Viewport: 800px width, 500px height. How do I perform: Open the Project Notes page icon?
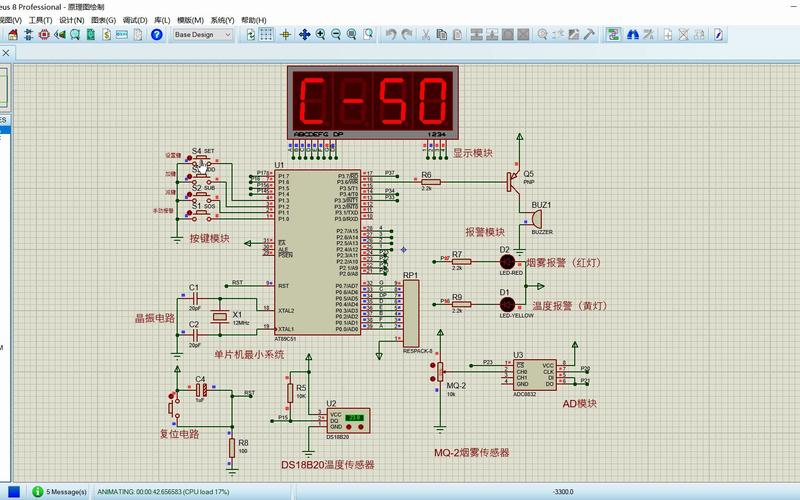138,35
